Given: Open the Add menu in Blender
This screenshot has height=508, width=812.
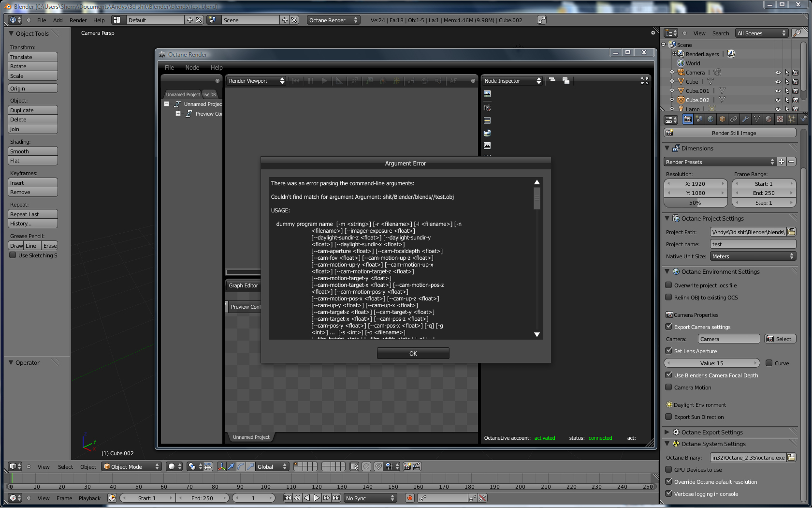Looking at the screenshot, I should (58, 20).
